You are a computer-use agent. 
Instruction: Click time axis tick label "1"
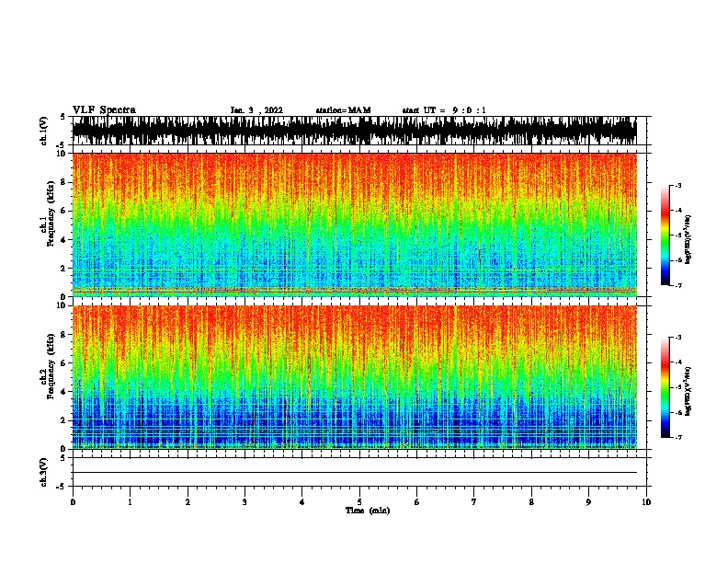pyautogui.click(x=130, y=502)
